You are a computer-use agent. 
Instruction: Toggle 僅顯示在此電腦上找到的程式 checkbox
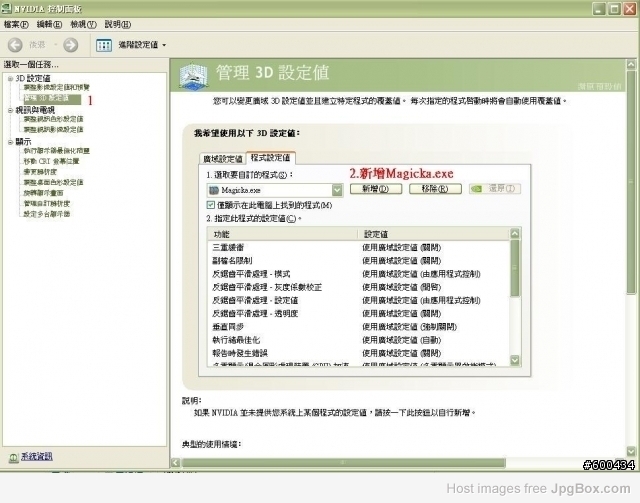(211, 205)
